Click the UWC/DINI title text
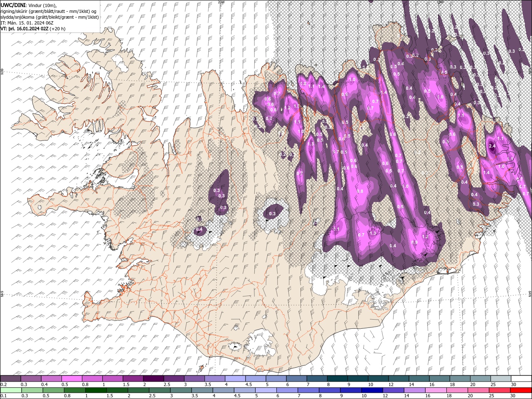 tap(13, 5)
